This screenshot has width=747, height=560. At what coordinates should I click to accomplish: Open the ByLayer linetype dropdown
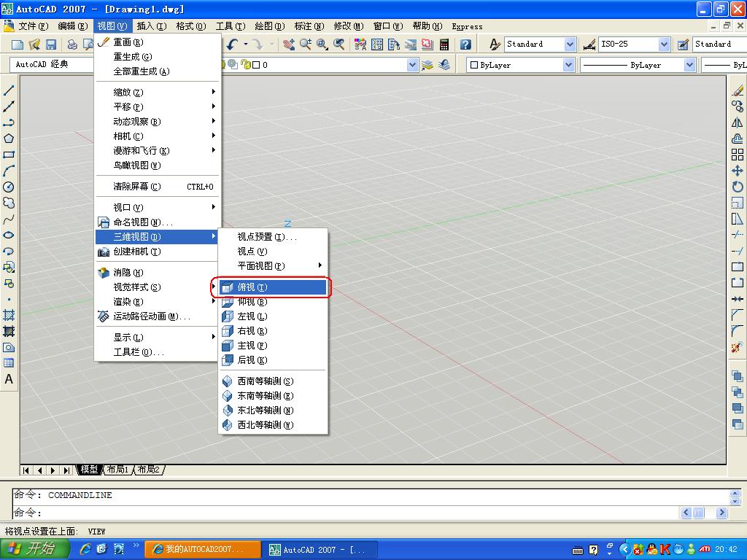pos(689,65)
